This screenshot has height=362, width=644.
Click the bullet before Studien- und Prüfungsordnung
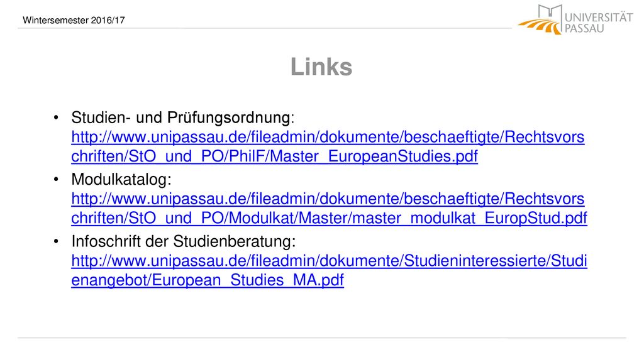click(x=56, y=118)
